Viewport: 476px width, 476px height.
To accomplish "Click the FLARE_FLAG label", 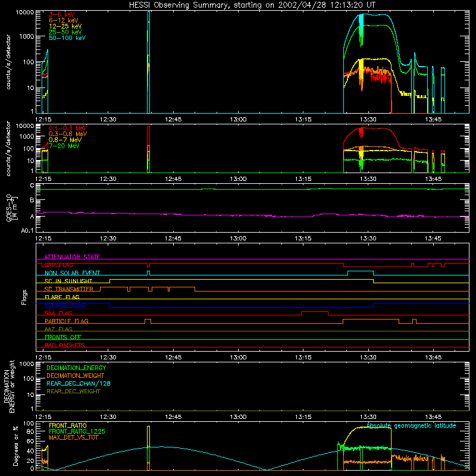I will [62, 297].
